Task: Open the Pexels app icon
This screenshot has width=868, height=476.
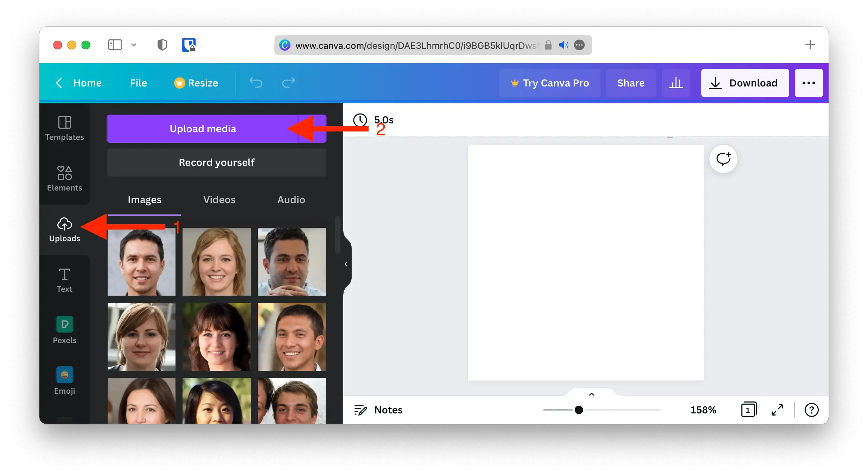Action: pos(64,330)
